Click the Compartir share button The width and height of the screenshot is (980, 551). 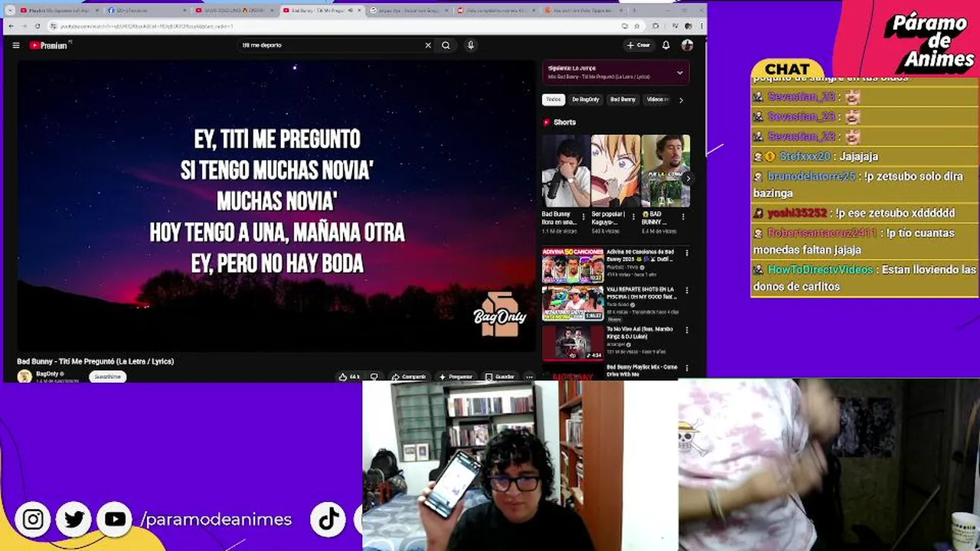(x=408, y=377)
